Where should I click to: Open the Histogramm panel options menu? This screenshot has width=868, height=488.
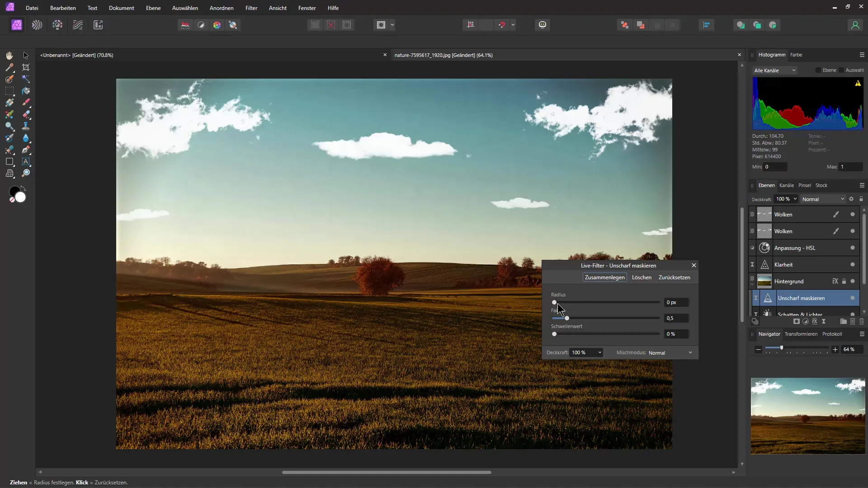coord(862,55)
